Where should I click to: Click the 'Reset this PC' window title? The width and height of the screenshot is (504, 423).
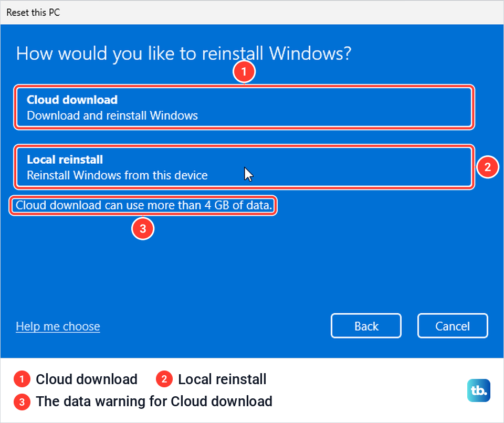(x=33, y=13)
